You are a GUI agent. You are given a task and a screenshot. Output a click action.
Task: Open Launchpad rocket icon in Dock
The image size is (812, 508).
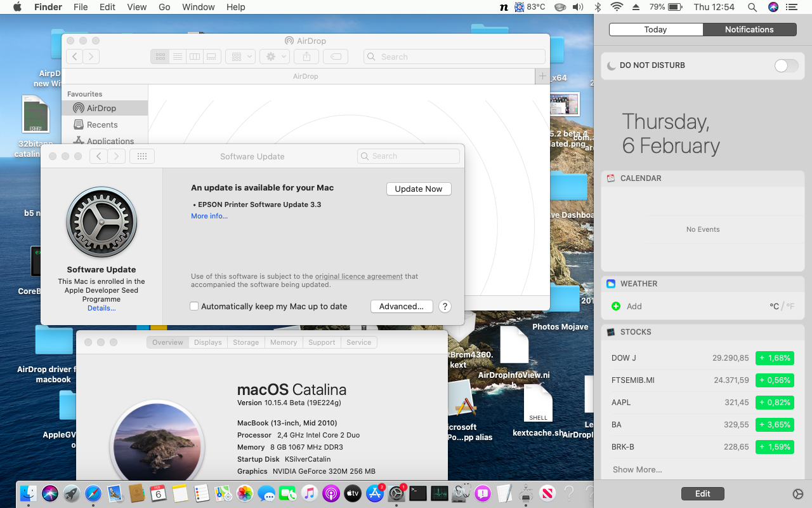72,493
